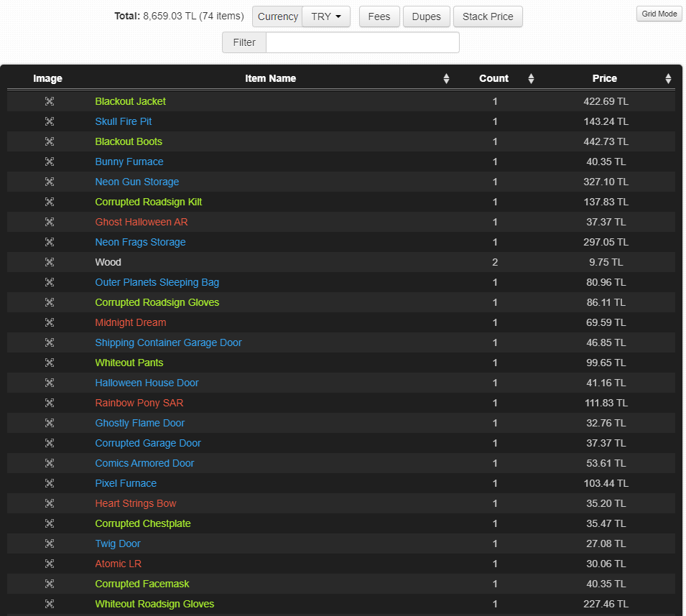This screenshot has height=616, width=686.
Task: Switch to Grid Mode
Action: tap(659, 14)
